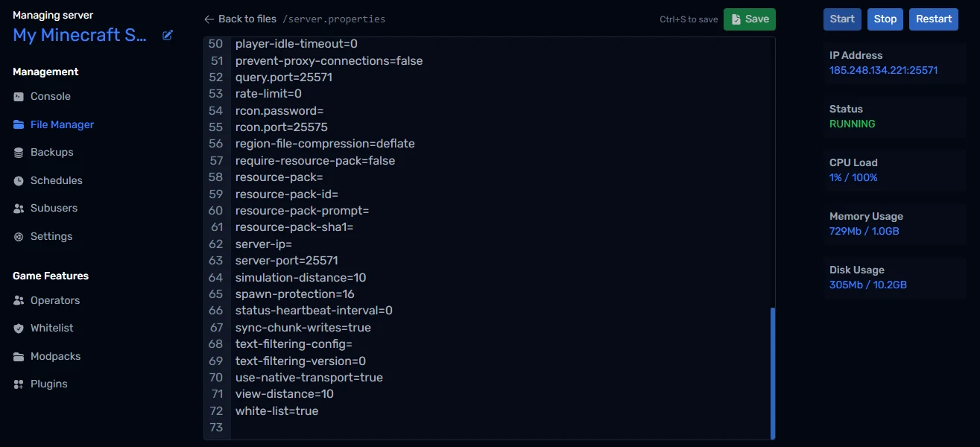Click the editor's vertical scrollbar thumb
Viewport: 980px width, 447px height.
click(773, 373)
